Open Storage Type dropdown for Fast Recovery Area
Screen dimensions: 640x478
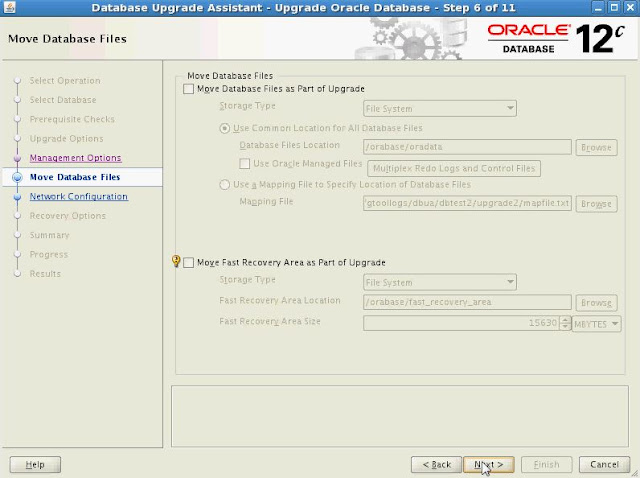[440, 282]
